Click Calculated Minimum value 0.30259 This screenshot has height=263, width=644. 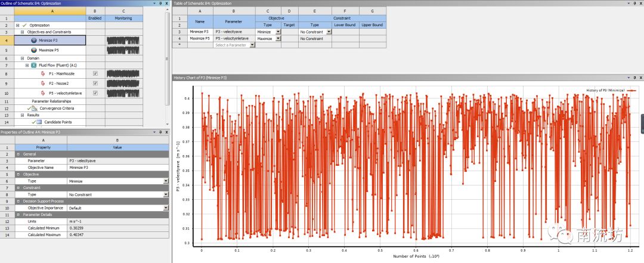(118, 228)
